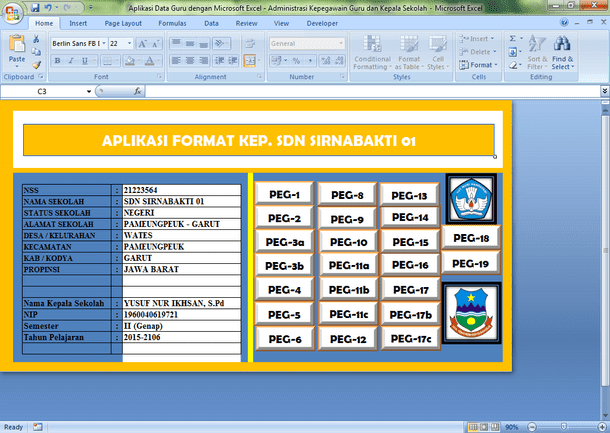Increase decimal places
The width and height of the screenshot is (610, 433).
pyautogui.click(x=326, y=61)
